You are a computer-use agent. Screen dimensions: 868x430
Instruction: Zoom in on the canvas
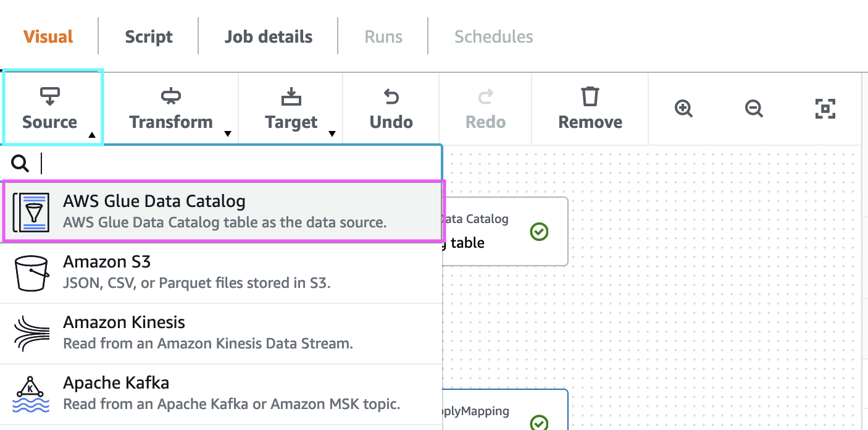pyautogui.click(x=683, y=109)
